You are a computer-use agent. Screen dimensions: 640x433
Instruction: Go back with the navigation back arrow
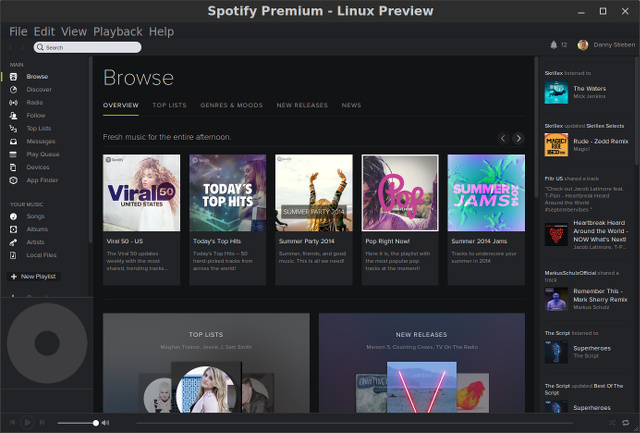[x=11, y=47]
